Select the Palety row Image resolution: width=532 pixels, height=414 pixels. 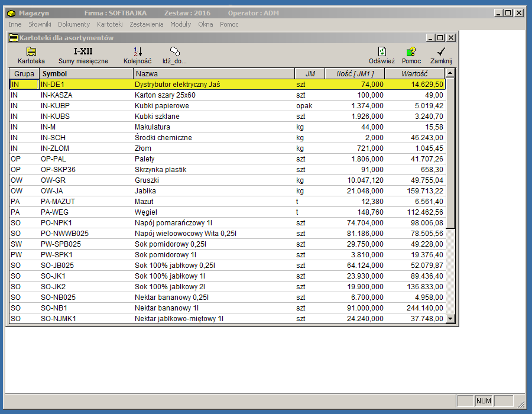tap(228, 159)
